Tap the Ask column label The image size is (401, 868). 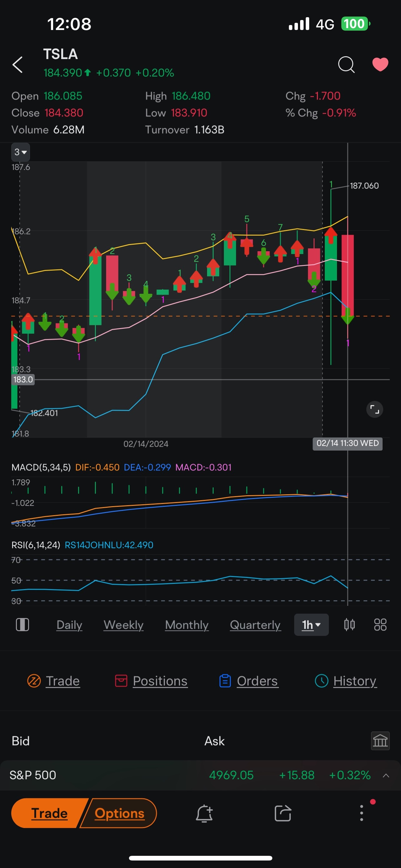coord(215,741)
